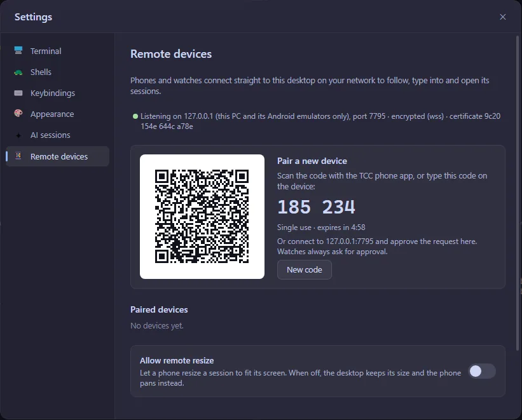Click the settings panel vertical scrollbar

click(x=517, y=193)
